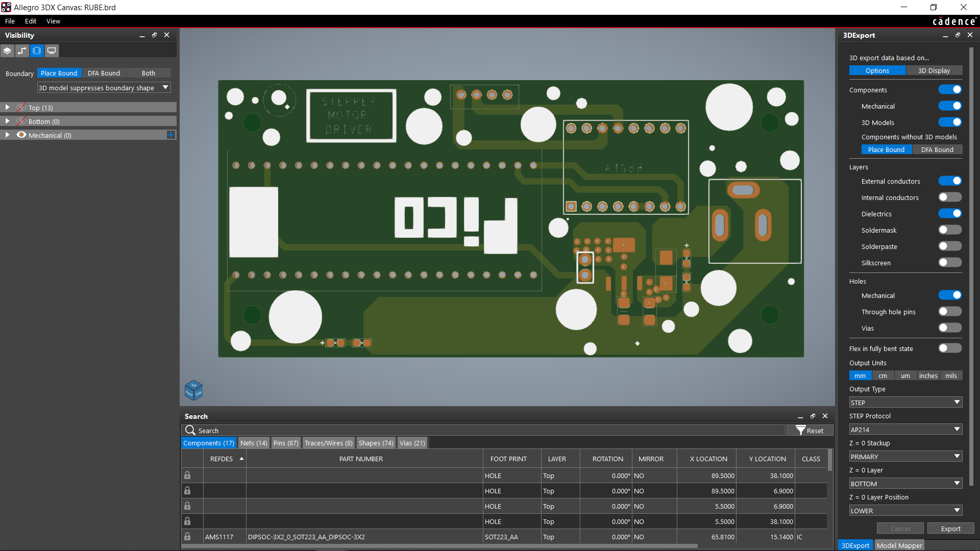The image size is (980, 551).
Task: Click the Search magnifier icon
Action: pyautogui.click(x=190, y=430)
